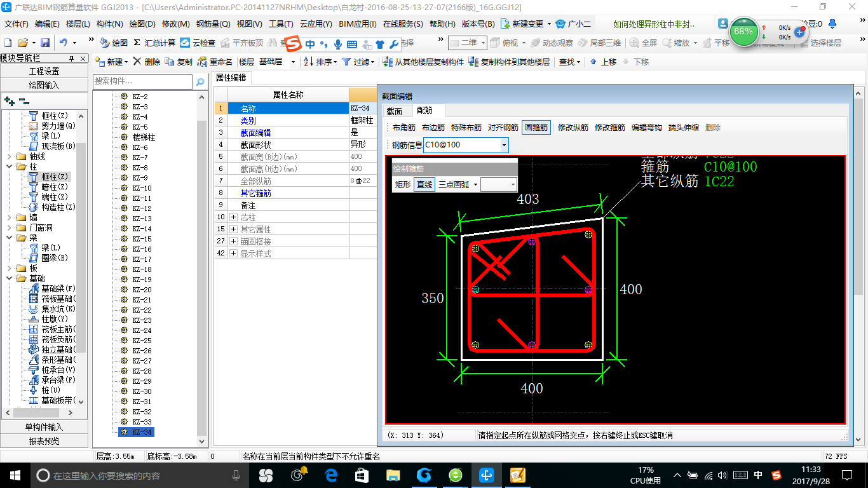
Task: Click the component search magnifier icon
Action: pyautogui.click(x=200, y=81)
